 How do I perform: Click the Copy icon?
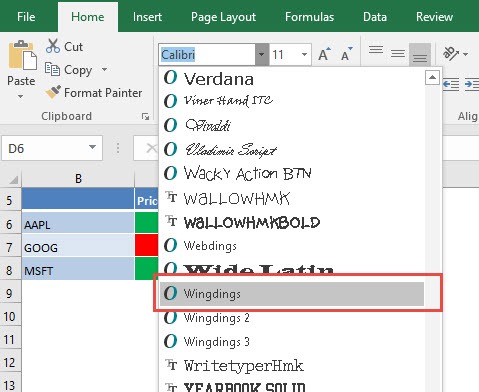(52, 69)
